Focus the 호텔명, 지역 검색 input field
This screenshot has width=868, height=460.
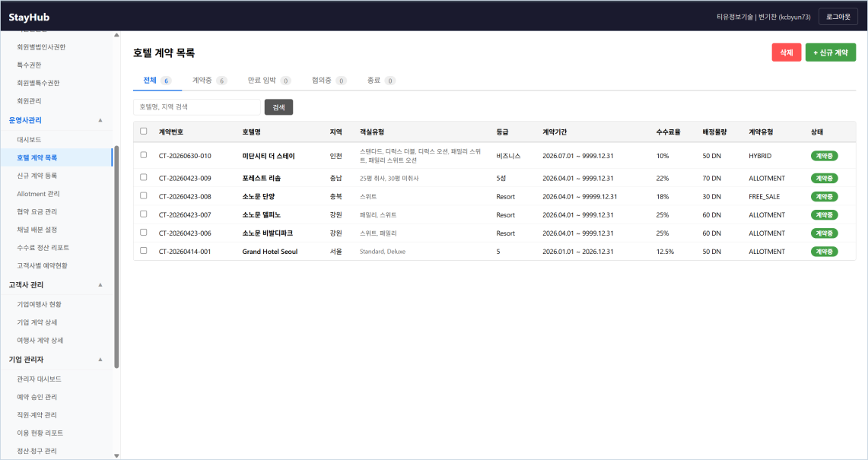tap(196, 107)
